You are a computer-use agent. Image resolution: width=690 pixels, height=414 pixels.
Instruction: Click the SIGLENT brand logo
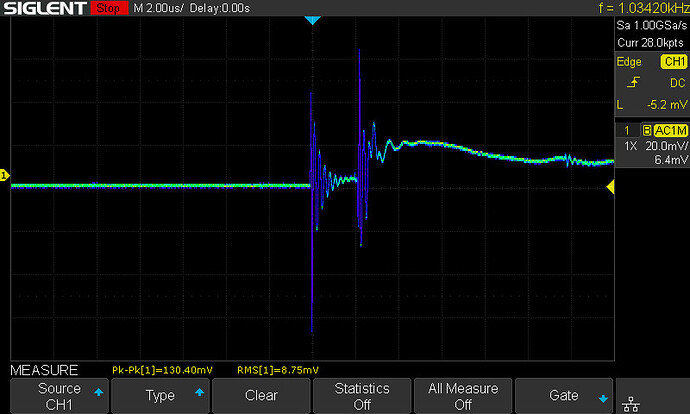(45, 8)
